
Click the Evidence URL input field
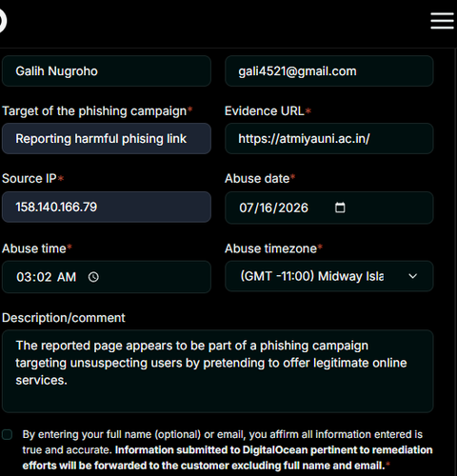(x=329, y=139)
